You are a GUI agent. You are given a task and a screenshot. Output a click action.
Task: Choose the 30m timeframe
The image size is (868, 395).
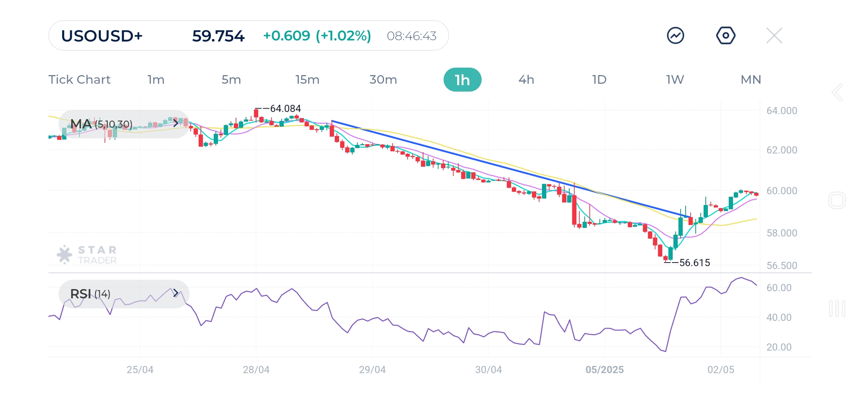click(x=383, y=79)
